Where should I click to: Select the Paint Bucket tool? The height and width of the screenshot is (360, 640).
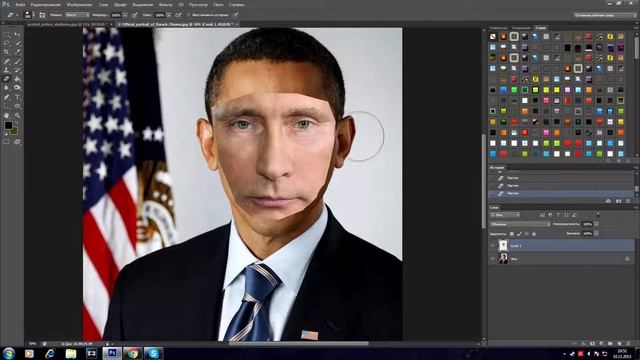17,79
